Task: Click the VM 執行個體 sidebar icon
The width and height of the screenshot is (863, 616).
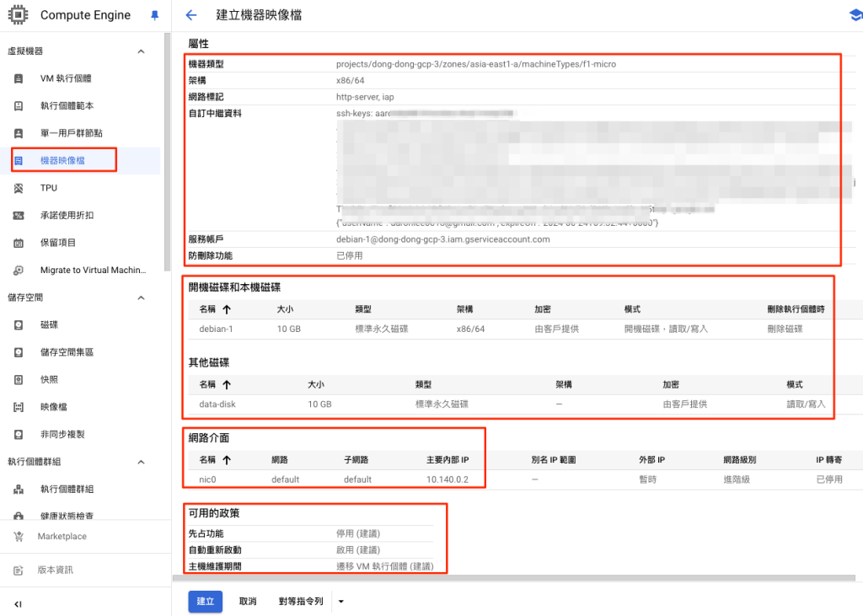Action: click(19, 78)
